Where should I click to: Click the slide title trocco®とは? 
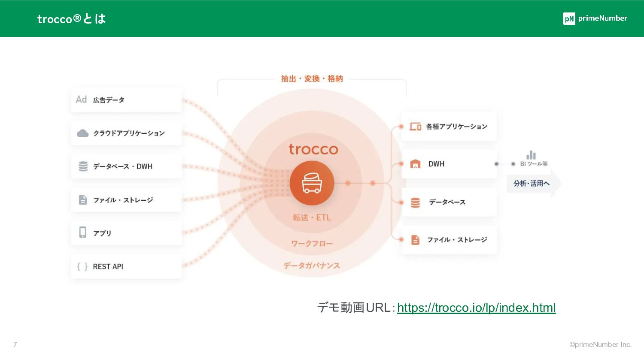[71, 19]
